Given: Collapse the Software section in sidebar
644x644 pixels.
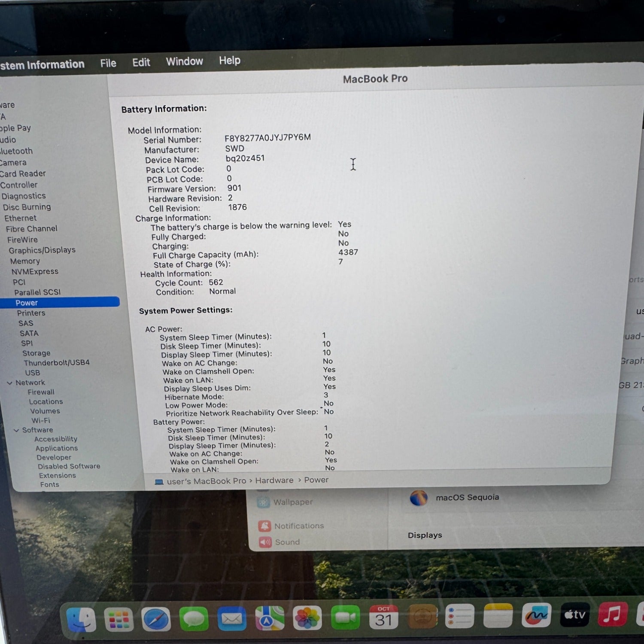Looking at the screenshot, I should 16,430.
